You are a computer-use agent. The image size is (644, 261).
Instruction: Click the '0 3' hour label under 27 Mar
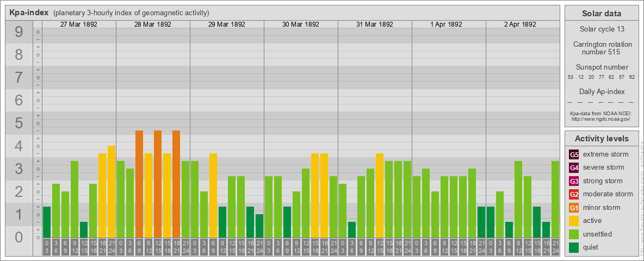pyautogui.click(x=47, y=247)
